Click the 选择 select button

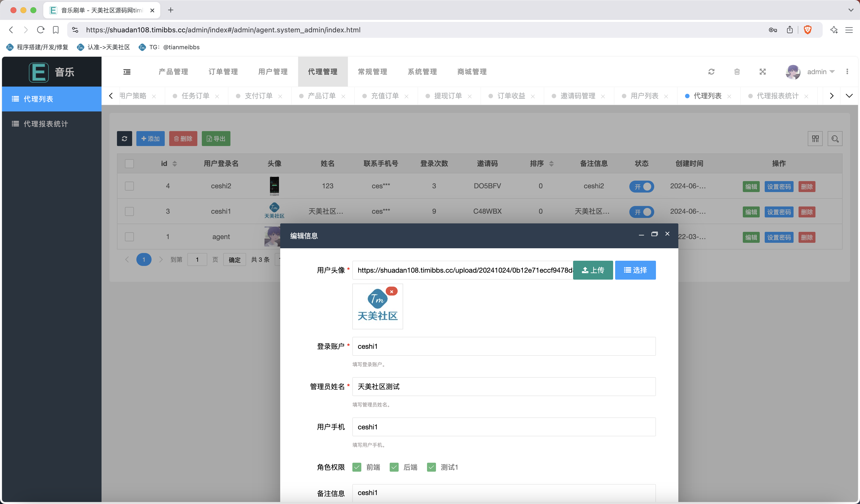pos(635,270)
